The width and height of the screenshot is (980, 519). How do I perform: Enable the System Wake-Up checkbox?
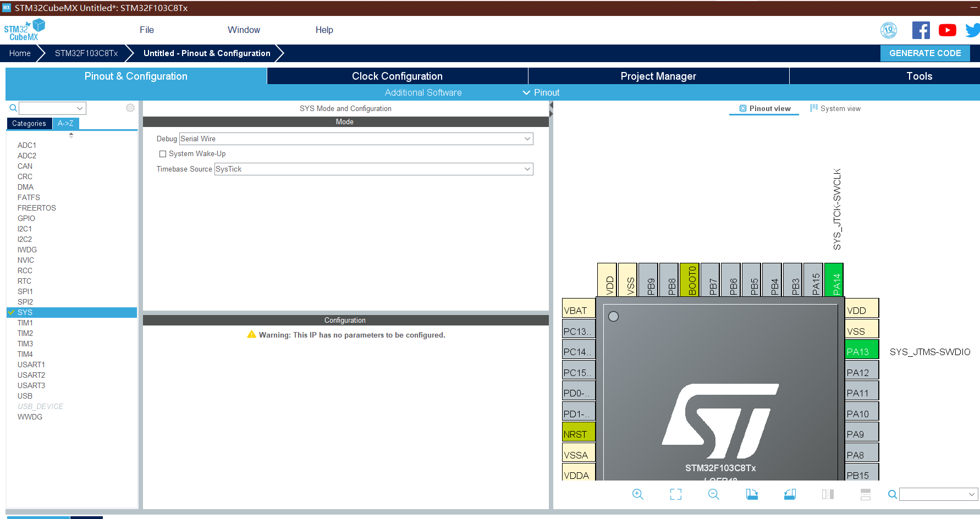click(163, 154)
